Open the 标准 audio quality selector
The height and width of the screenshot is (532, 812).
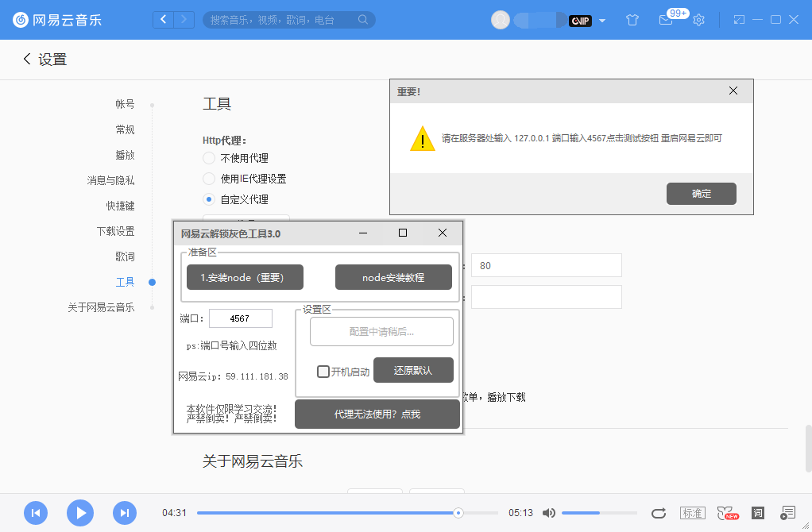tap(692, 513)
